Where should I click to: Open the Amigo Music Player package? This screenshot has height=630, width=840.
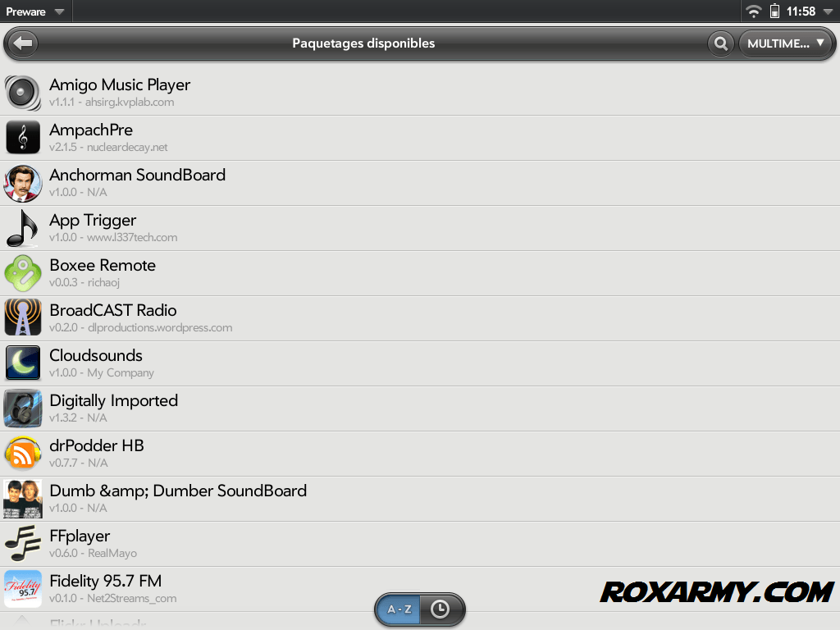420,93
